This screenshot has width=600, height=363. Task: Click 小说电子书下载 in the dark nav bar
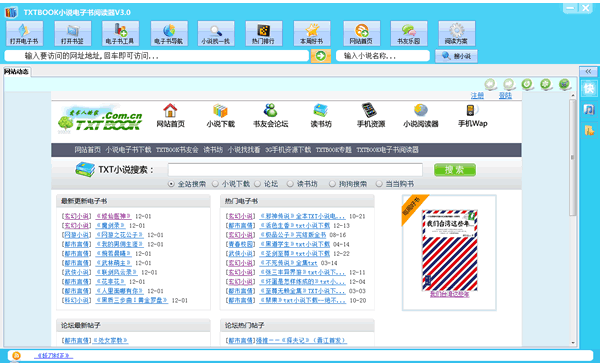(129, 150)
